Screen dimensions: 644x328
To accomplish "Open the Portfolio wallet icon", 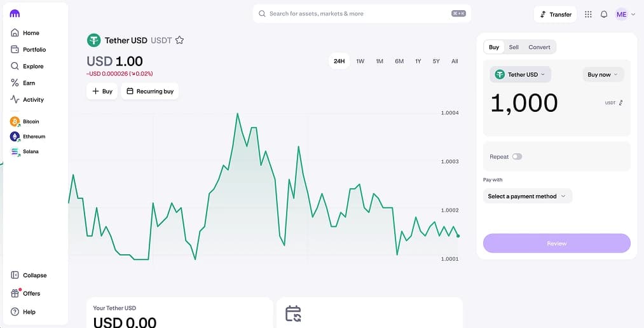I will [15, 49].
